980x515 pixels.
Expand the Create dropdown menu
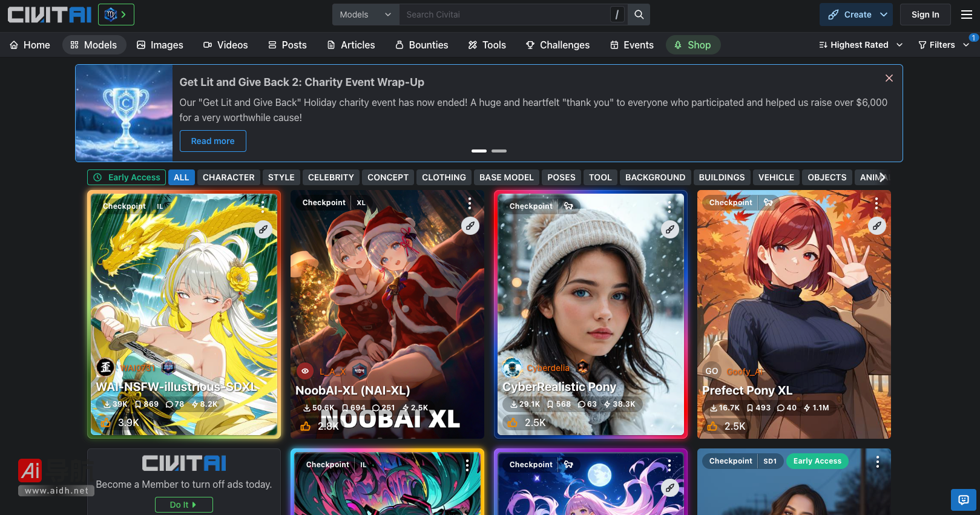857,15
